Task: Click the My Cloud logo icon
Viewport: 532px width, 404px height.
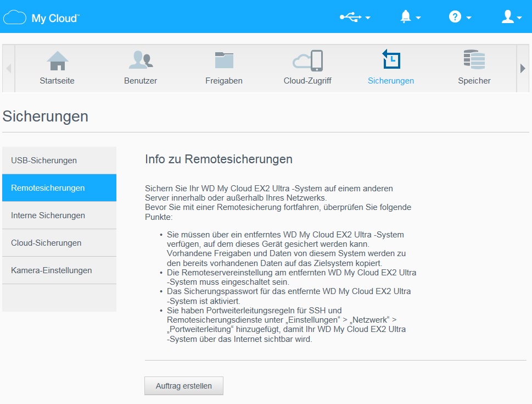Action: coord(15,18)
